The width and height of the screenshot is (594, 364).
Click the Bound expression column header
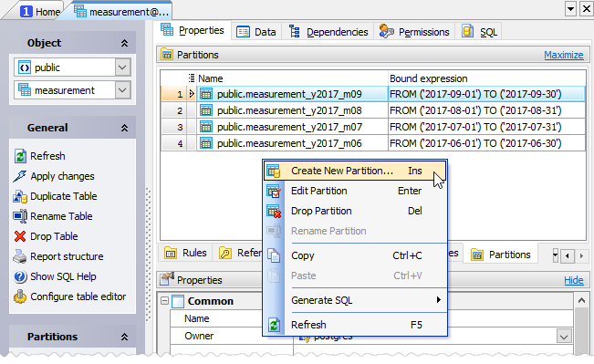click(487, 78)
